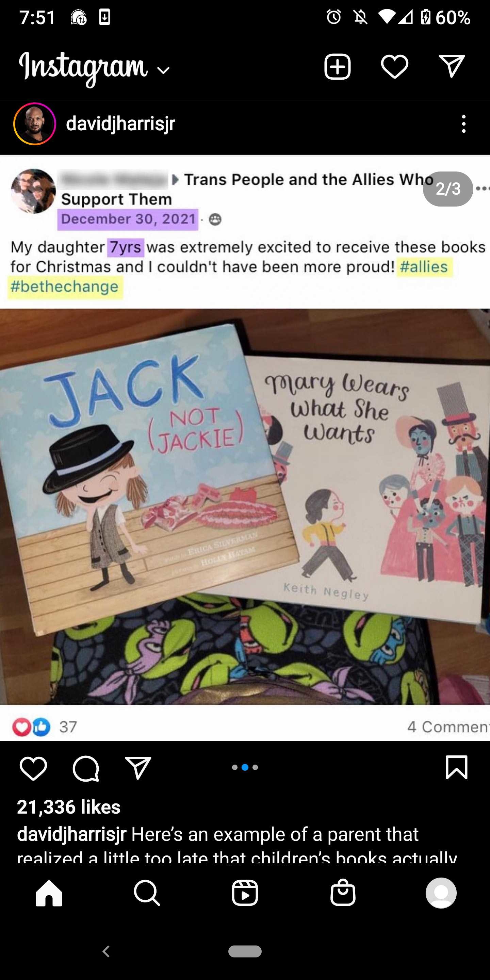Open davidjharrisjr username in post header
The height and width of the screenshot is (980, 490).
tap(120, 124)
